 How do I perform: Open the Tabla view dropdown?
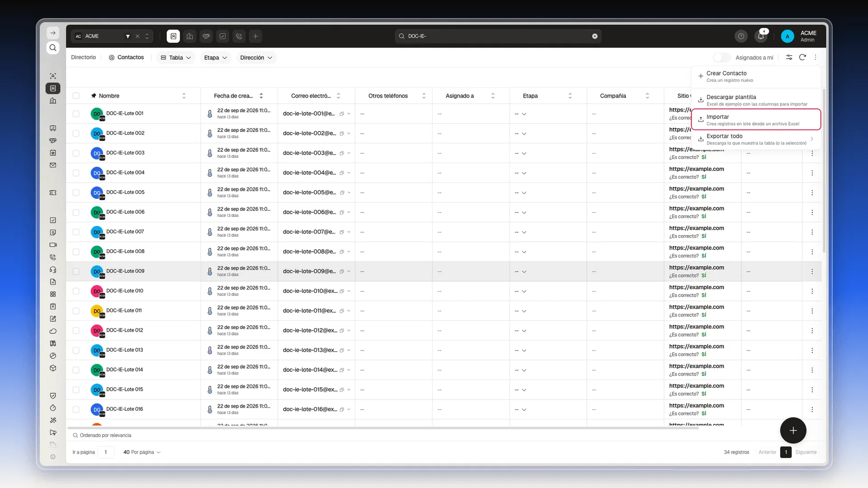[176, 57]
